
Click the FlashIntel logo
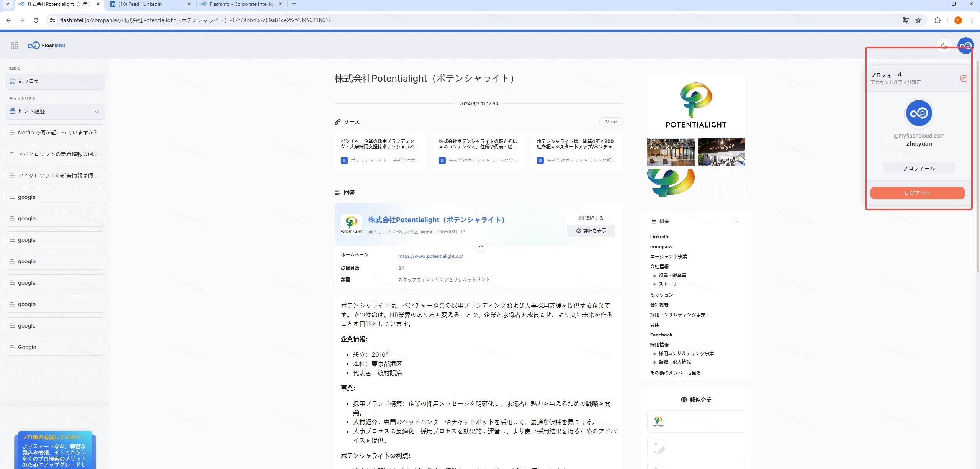pyautogui.click(x=46, y=46)
